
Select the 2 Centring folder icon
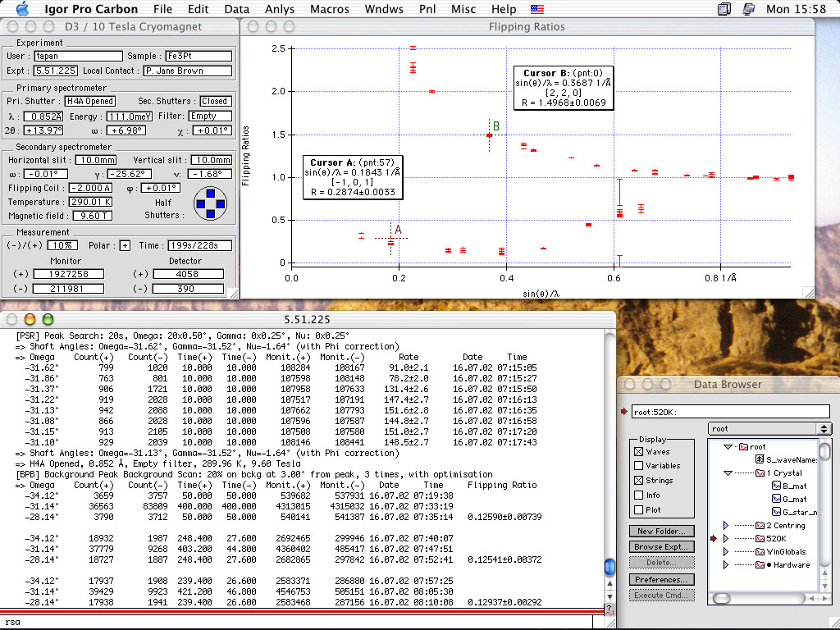[760, 525]
